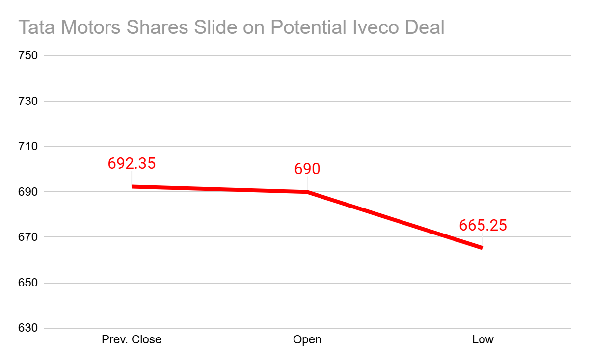Viewport: 589px width, 364px height.
Task: Click the Low x-axis category label
Action: [x=483, y=339]
